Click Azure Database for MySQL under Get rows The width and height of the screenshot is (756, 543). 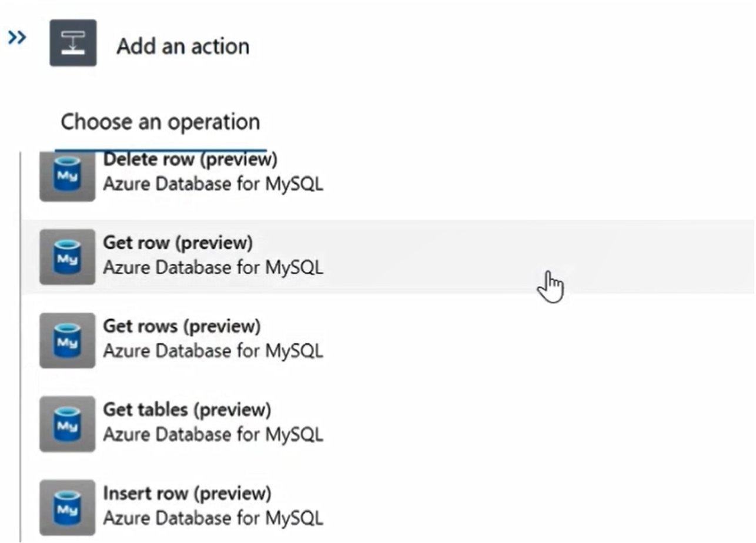coord(213,351)
